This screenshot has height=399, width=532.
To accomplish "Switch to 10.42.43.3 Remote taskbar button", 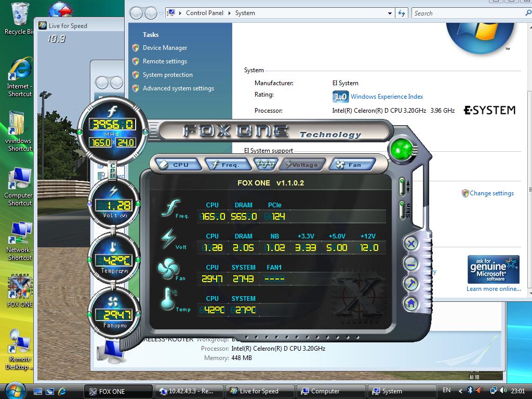I will pos(189,391).
